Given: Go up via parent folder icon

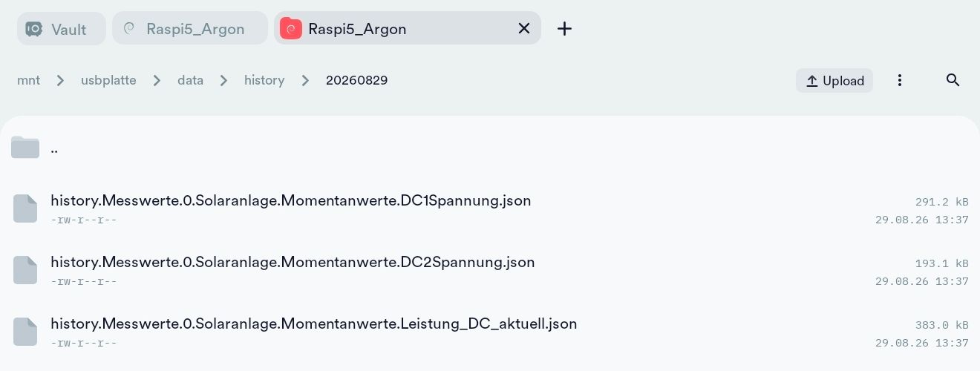Looking at the screenshot, I should pyautogui.click(x=25, y=148).
